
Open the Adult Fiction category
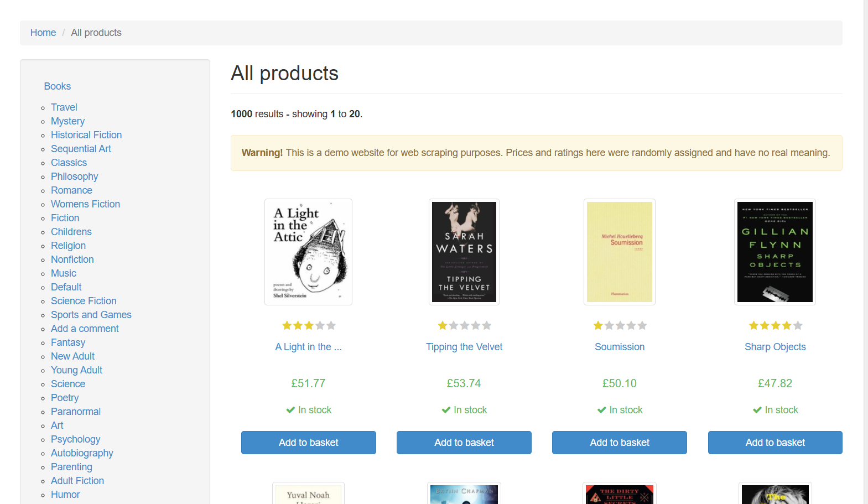[77, 481]
